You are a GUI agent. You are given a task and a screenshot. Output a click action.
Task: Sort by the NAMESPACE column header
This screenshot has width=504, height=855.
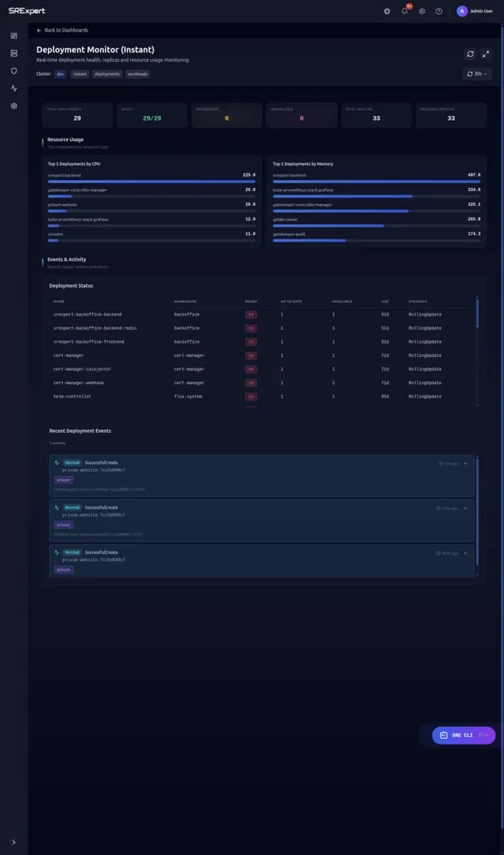click(x=184, y=301)
